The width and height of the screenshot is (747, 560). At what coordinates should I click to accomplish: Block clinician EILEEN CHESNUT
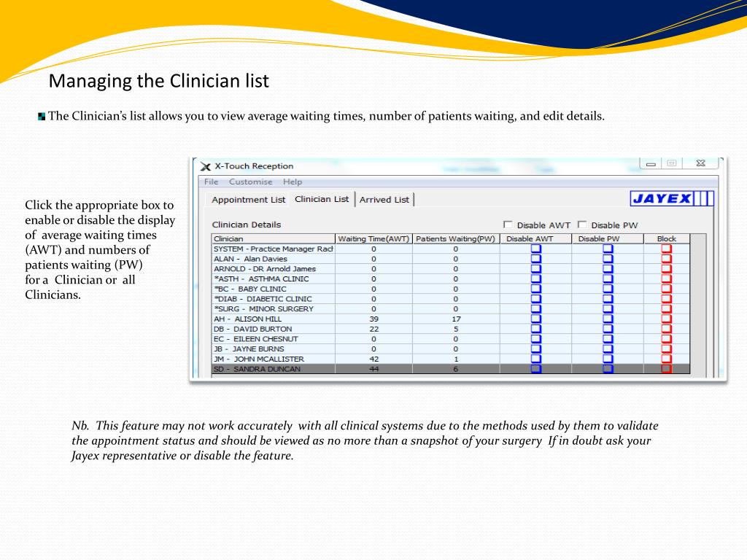666,338
